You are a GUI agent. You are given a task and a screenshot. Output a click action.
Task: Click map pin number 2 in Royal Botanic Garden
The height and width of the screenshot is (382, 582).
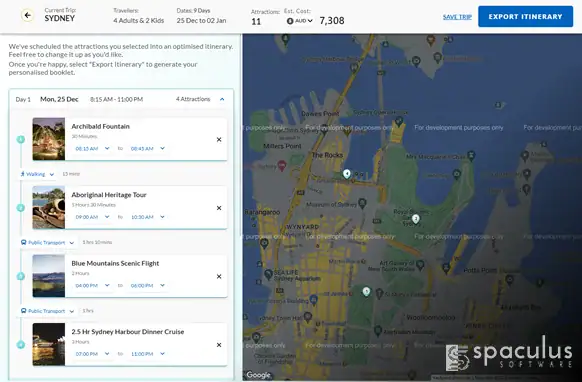pyautogui.click(x=416, y=219)
